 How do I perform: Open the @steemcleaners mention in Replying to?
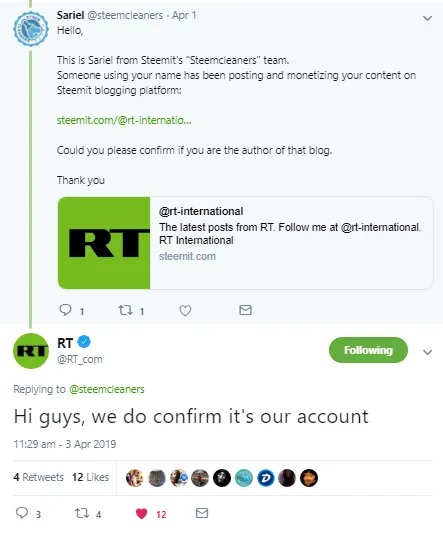coord(107,389)
